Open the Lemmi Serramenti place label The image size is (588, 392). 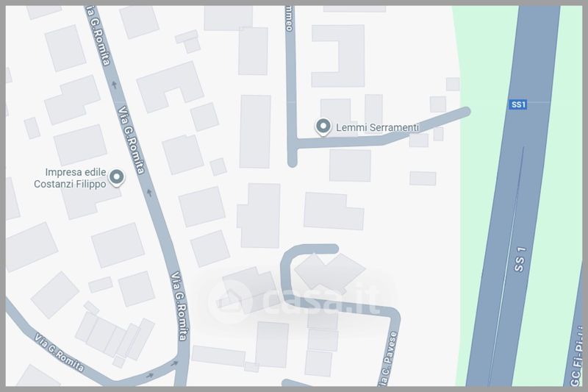(x=377, y=127)
